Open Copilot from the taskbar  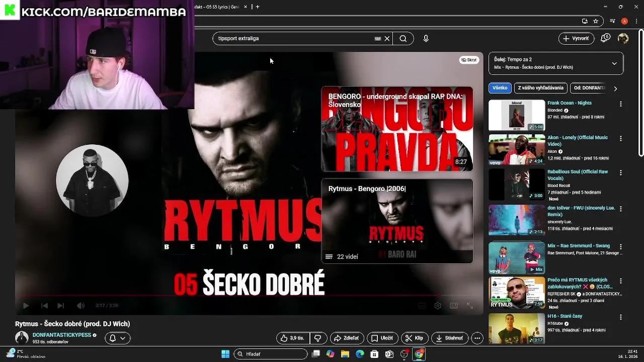click(x=330, y=354)
